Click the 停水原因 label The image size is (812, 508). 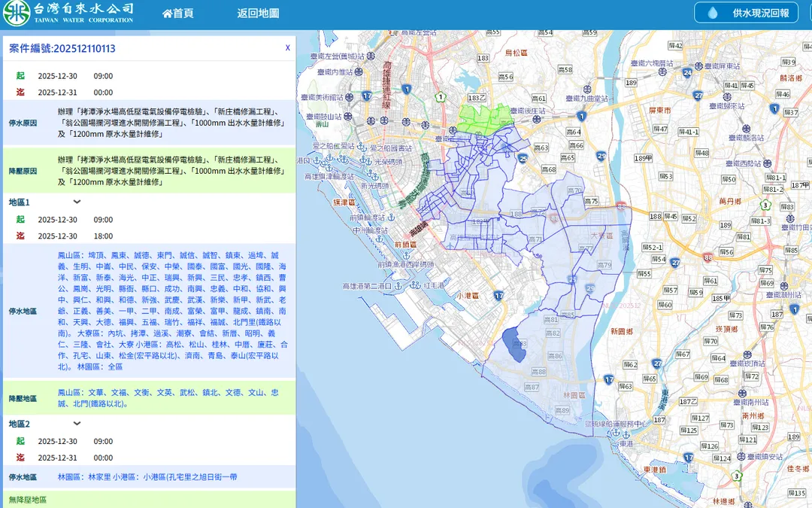click(23, 123)
